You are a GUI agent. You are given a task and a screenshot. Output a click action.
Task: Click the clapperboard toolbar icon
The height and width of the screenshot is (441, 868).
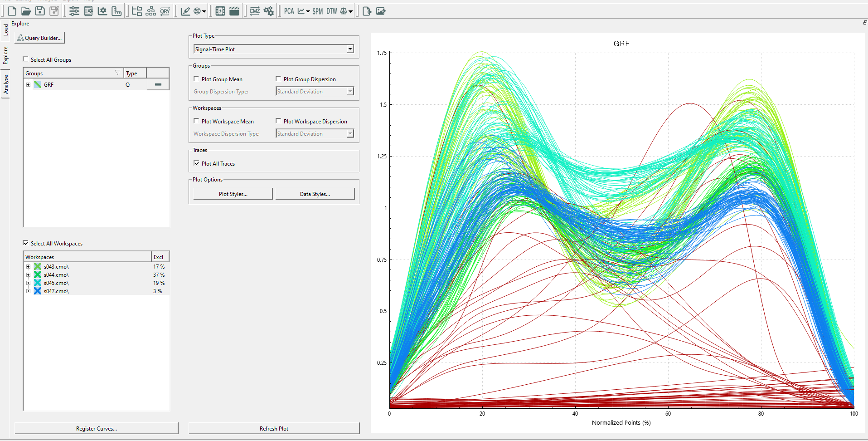pyautogui.click(x=234, y=11)
